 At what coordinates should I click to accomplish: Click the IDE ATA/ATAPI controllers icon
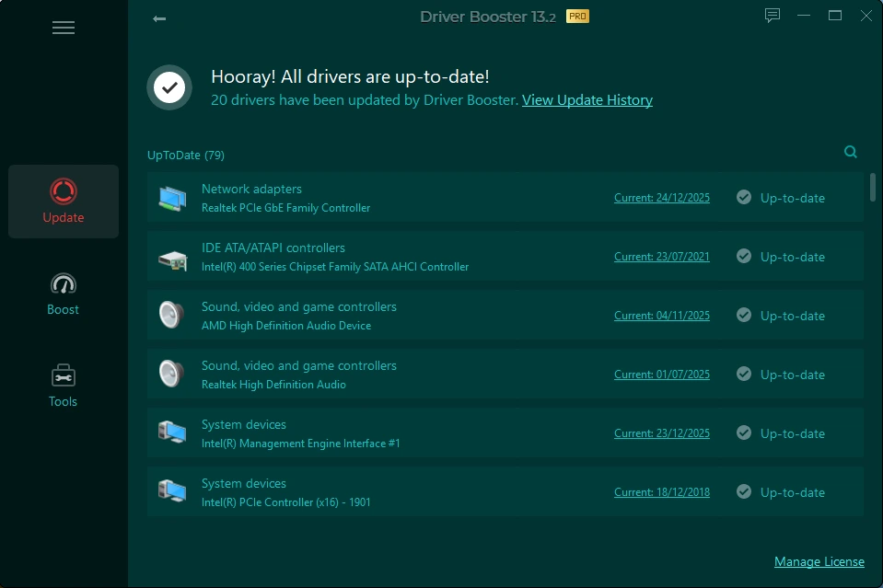tap(171, 258)
